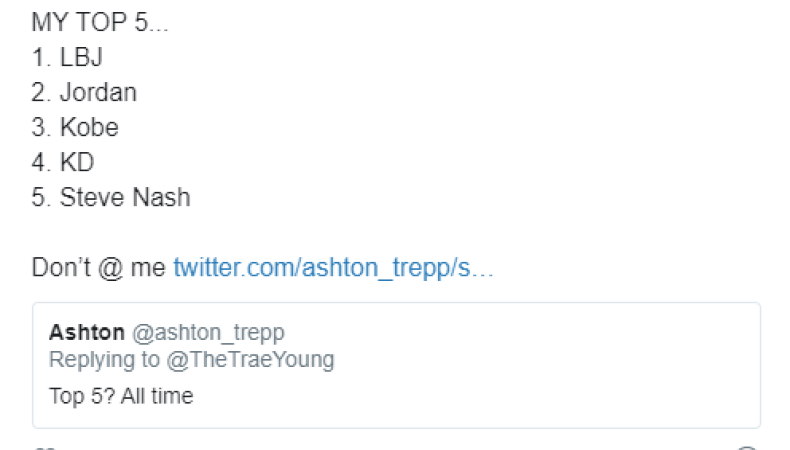Click the "MY TOP 5..." heading text
Screen dimensions: 790x450
coord(100,24)
